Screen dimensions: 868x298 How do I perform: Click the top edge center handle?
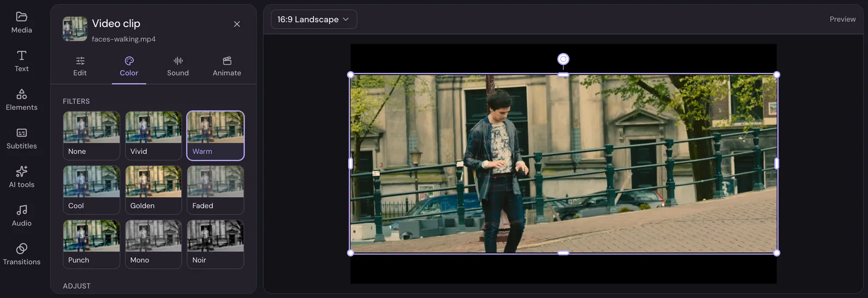coord(563,75)
